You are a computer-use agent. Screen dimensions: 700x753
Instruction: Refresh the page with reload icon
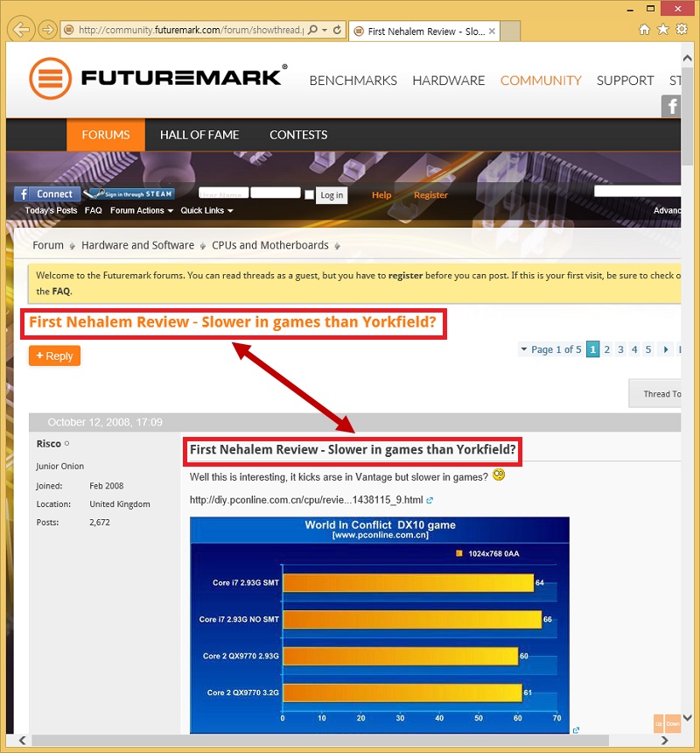(337, 30)
